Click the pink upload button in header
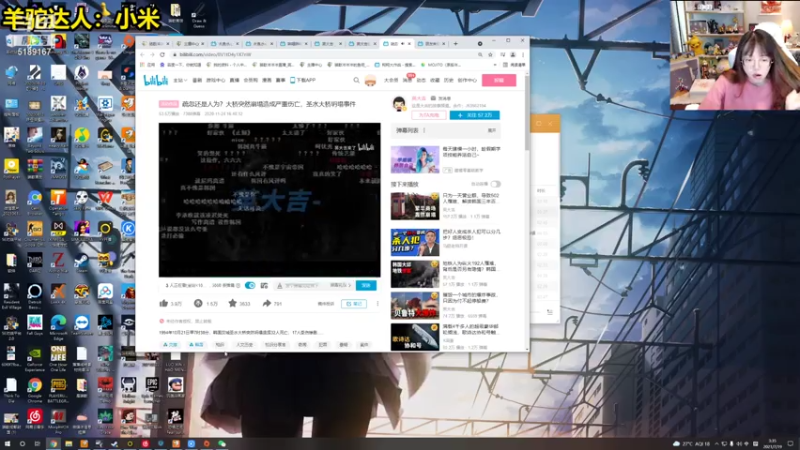 [x=498, y=80]
